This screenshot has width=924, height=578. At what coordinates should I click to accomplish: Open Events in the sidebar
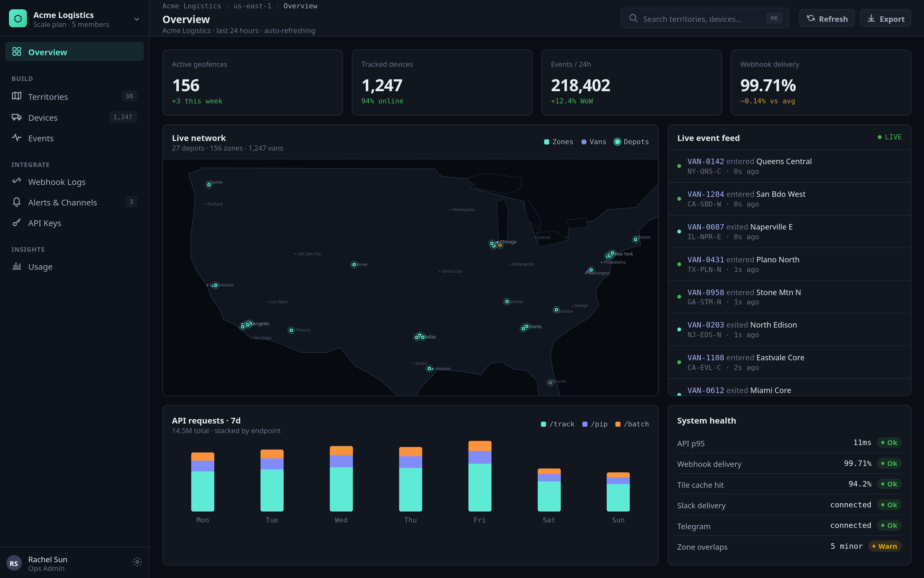[74, 138]
